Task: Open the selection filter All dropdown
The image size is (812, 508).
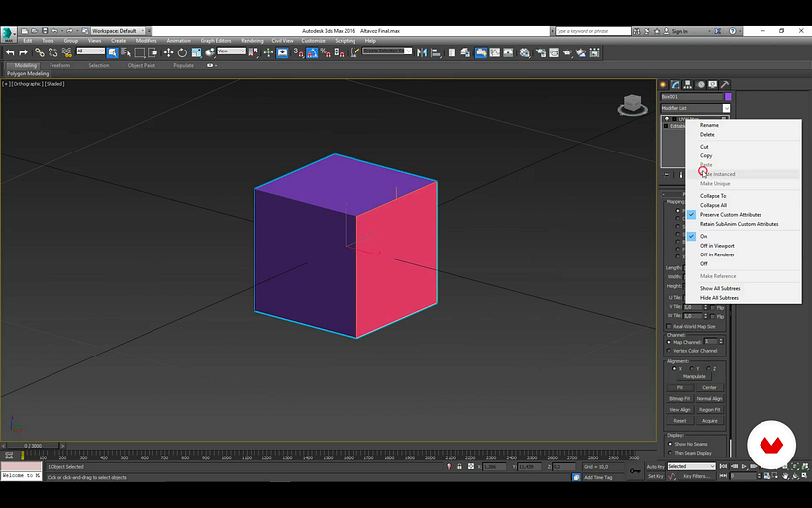Action: (x=91, y=51)
